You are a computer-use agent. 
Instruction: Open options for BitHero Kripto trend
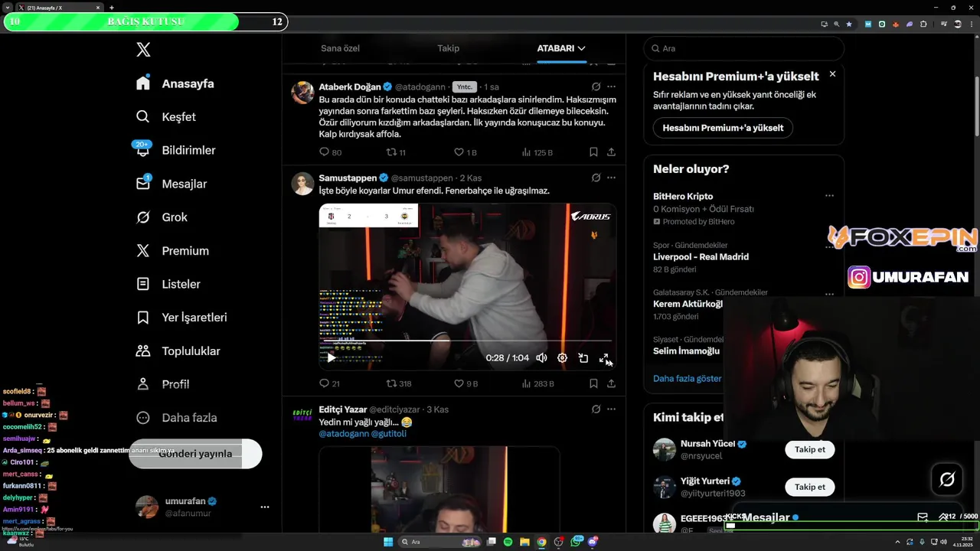829,196
